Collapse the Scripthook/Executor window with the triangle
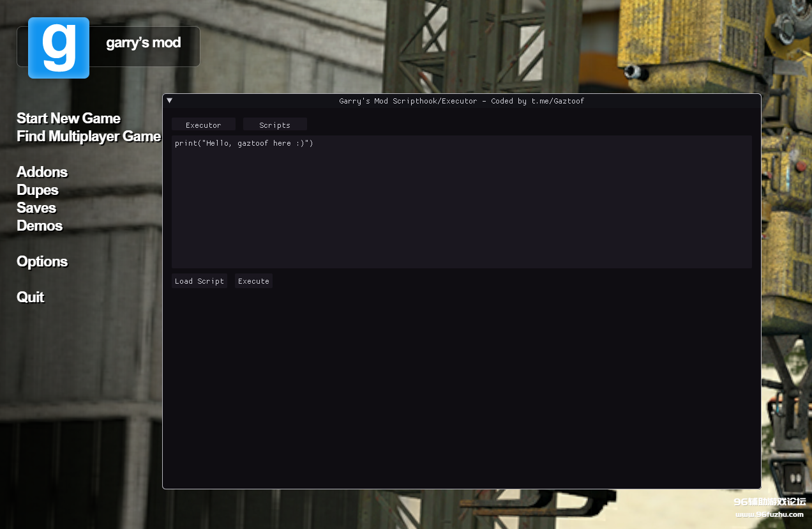Screen dimensions: 812x529 tap(169, 100)
